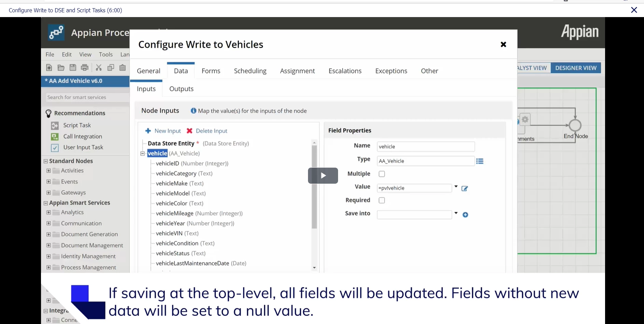The image size is (644, 324).
Task: Click the Call Integration smart service icon
Action: coord(55,137)
